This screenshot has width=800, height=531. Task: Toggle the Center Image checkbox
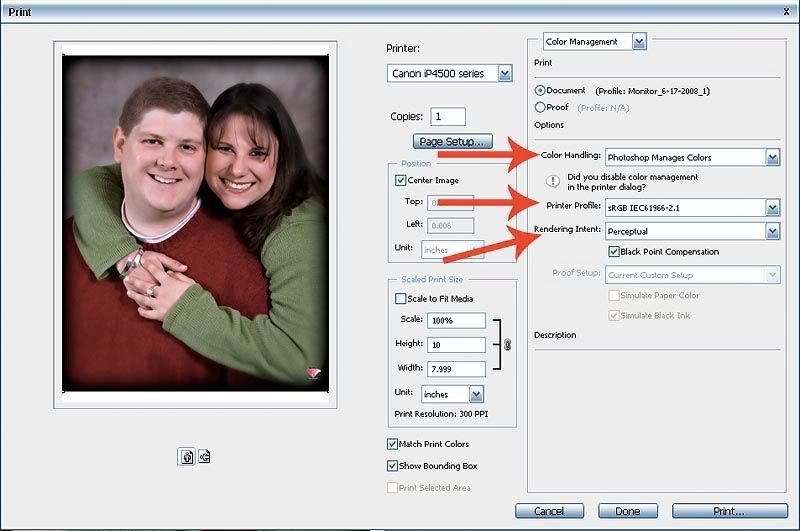[x=401, y=181]
